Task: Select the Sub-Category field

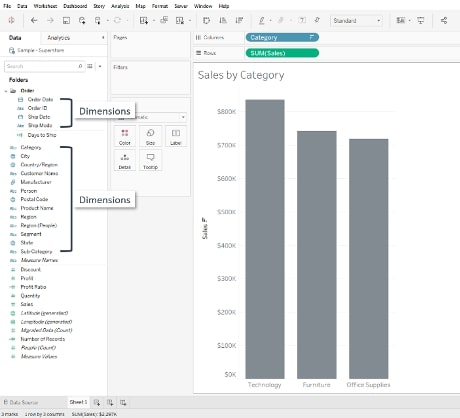Action: (x=36, y=251)
